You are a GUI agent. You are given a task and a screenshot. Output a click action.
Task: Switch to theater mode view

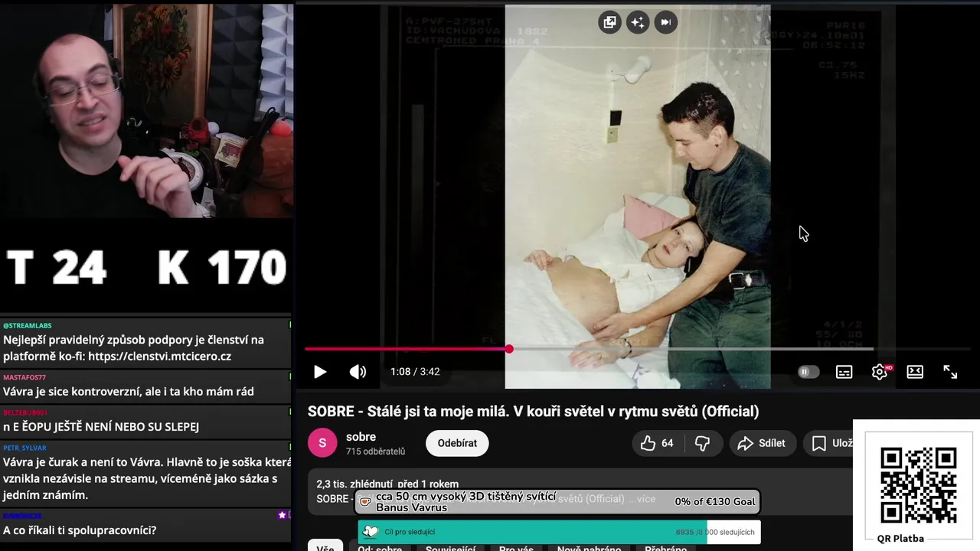[915, 372]
